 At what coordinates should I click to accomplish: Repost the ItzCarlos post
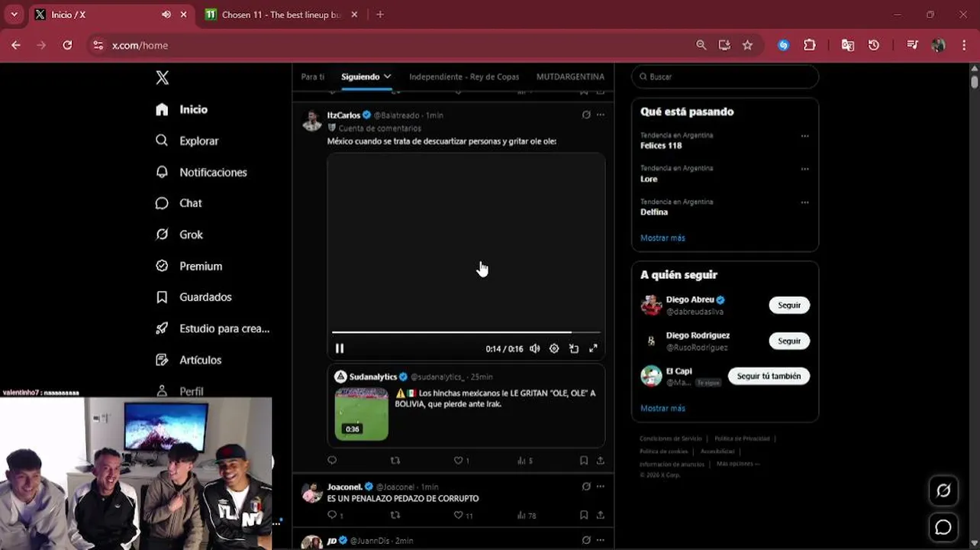pos(395,461)
